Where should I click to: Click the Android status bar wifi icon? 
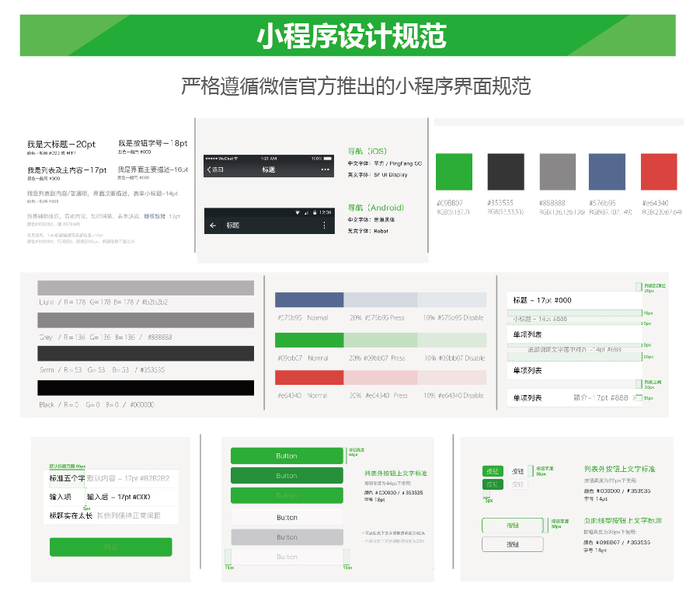[298, 212]
